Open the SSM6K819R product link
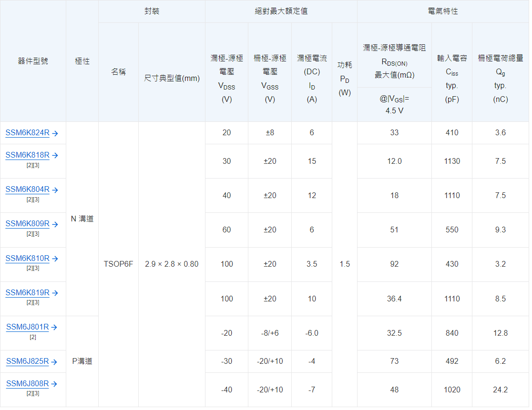The height and width of the screenshot is (410, 532). (27, 293)
